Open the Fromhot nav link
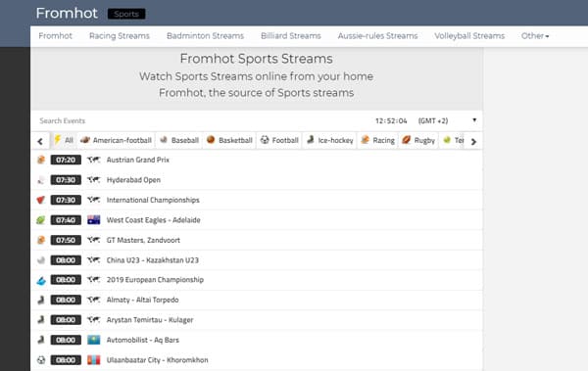The width and height of the screenshot is (588, 371). [x=55, y=36]
